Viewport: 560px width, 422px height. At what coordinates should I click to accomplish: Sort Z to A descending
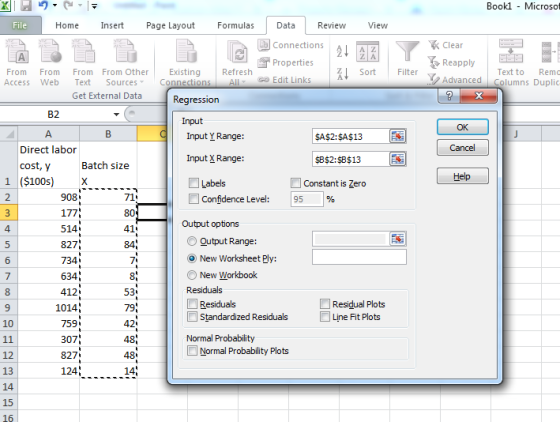tap(342, 74)
